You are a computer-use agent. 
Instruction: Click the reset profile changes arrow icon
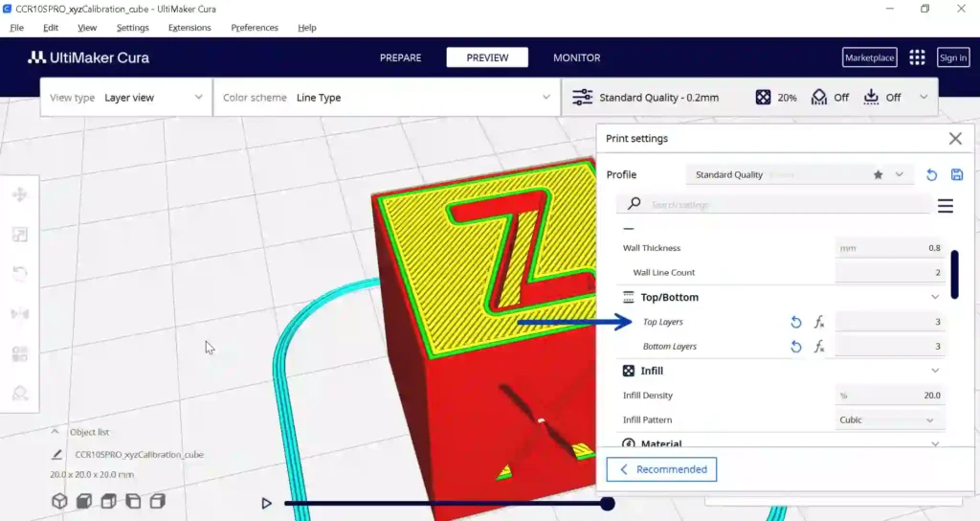click(x=931, y=175)
